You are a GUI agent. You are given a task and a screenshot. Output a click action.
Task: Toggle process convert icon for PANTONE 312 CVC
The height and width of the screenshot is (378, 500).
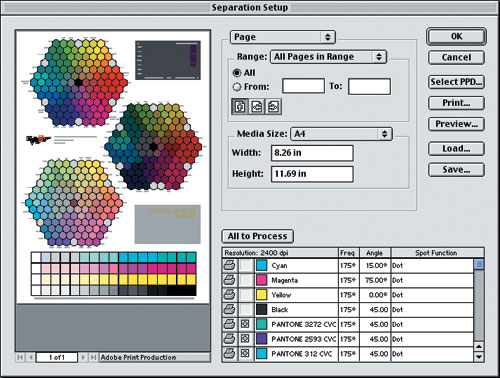tap(245, 353)
